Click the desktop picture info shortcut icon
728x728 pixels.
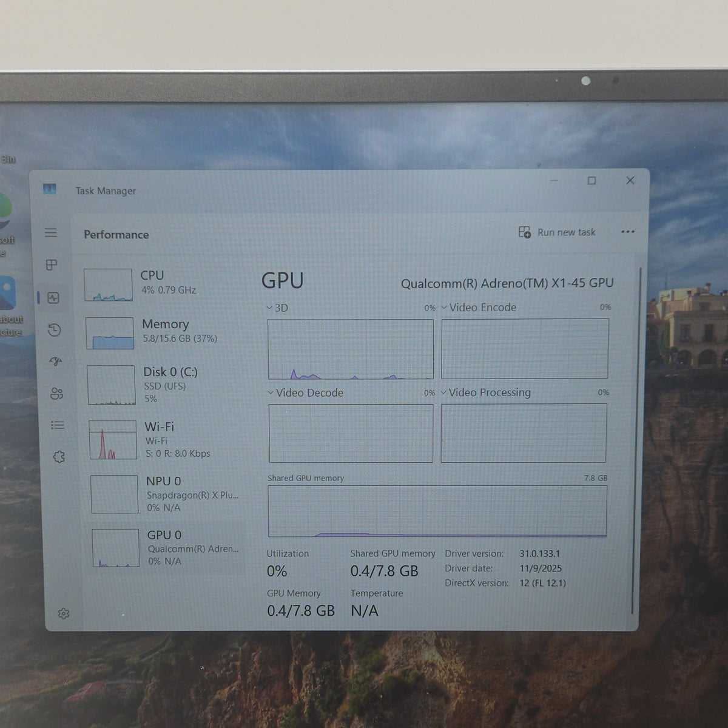click(x=6, y=293)
